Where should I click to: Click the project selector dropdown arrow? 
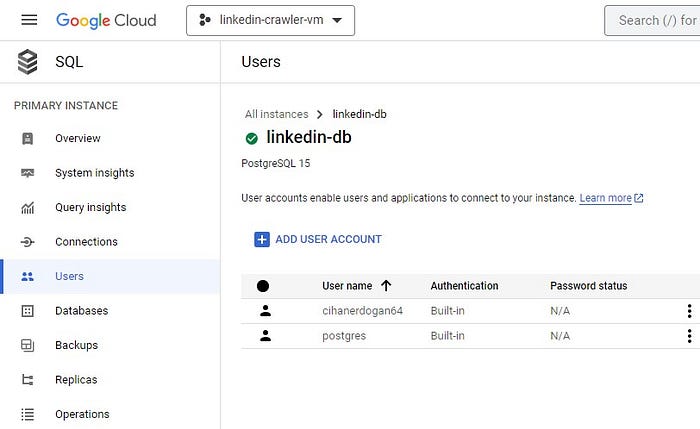point(338,21)
